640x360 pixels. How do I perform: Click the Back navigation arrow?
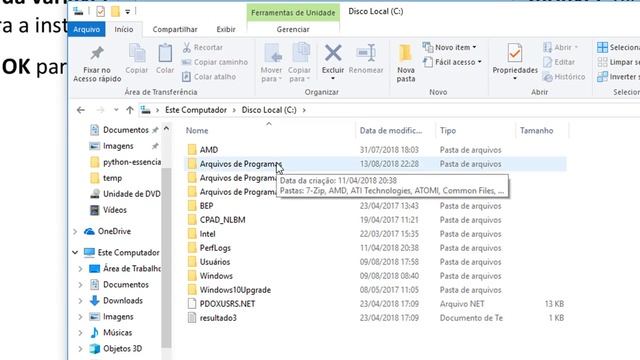81,110
